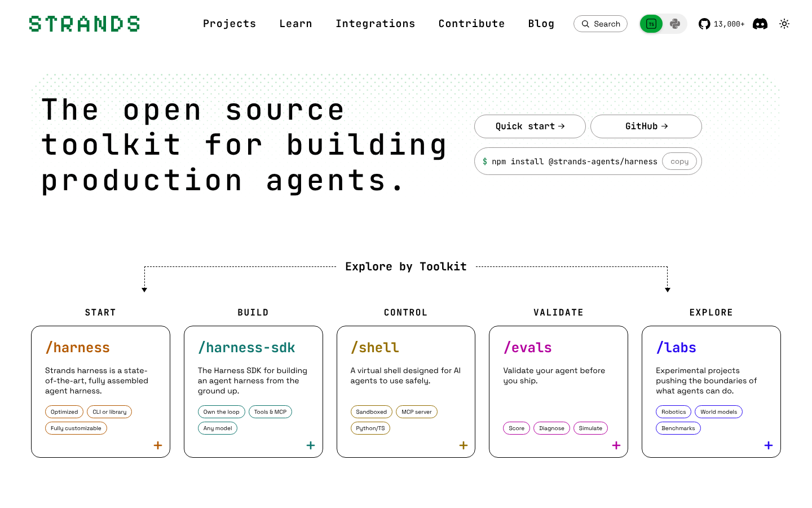Open the GitHub repository icon link
Viewport: 812px width, 508px height.
[x=704, y=24]
